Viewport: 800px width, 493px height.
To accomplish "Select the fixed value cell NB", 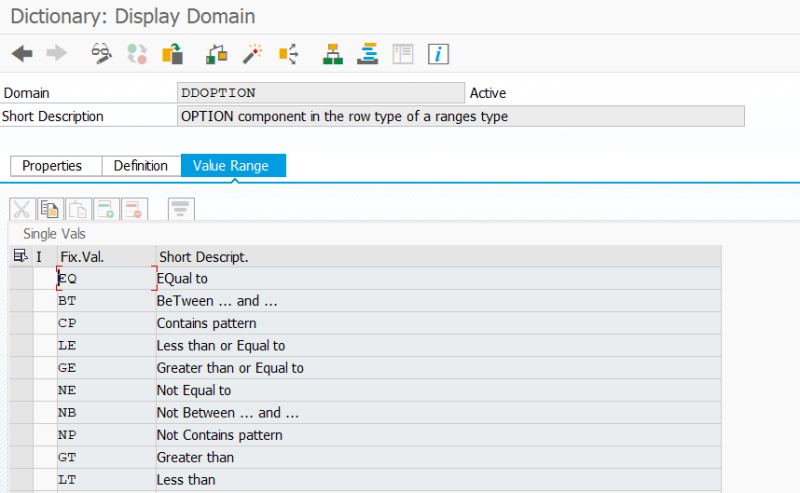I will coord(107,413).
